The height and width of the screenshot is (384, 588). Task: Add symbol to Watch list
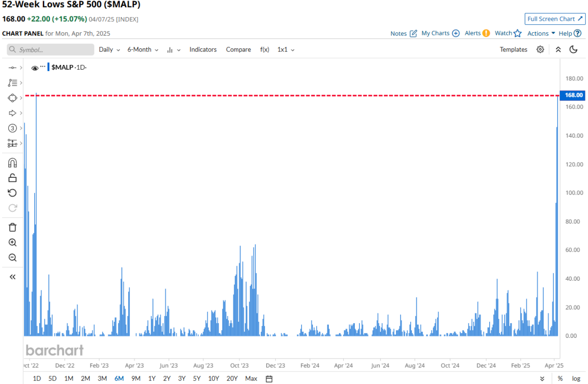pos(508,33)
